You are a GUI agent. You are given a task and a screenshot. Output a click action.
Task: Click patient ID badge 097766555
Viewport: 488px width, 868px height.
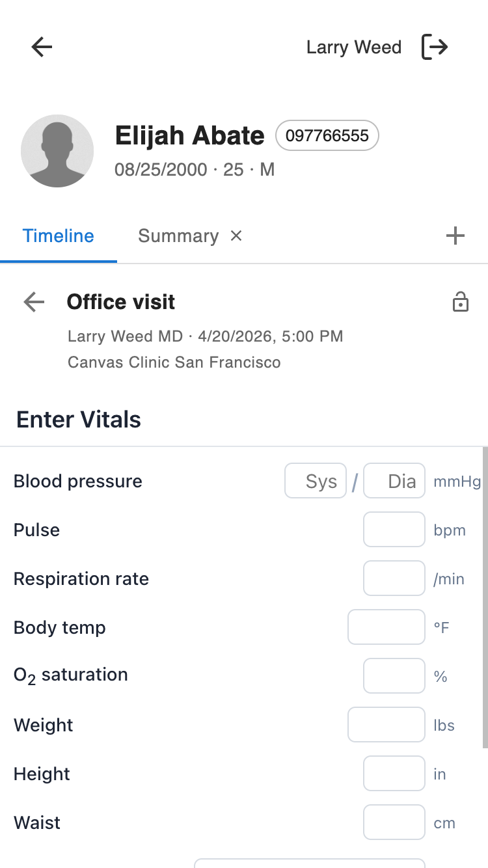coord(327,135)
